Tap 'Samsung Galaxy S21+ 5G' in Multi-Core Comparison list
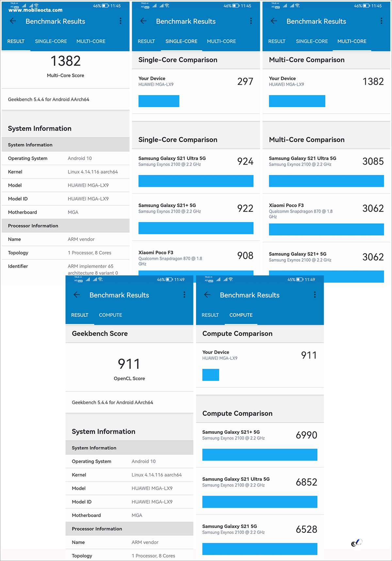The height and width of the screenshot is (561, 392). tap(298, 254)
